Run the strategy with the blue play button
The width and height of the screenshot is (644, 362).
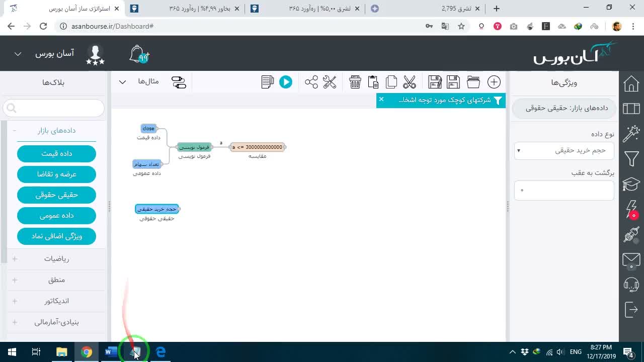(285, 82)
